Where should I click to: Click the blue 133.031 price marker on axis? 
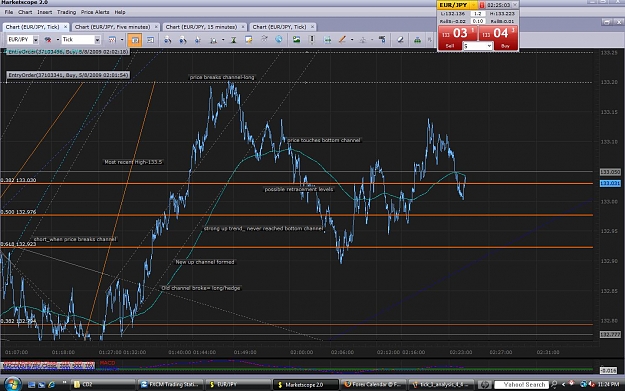click(x=610, y=183)
